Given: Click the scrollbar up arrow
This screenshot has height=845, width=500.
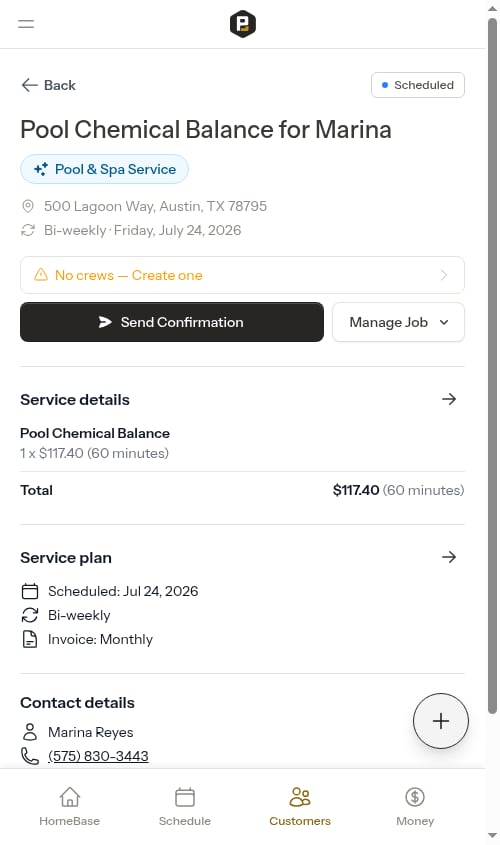Looking at the screenshot, I should 492,9.
